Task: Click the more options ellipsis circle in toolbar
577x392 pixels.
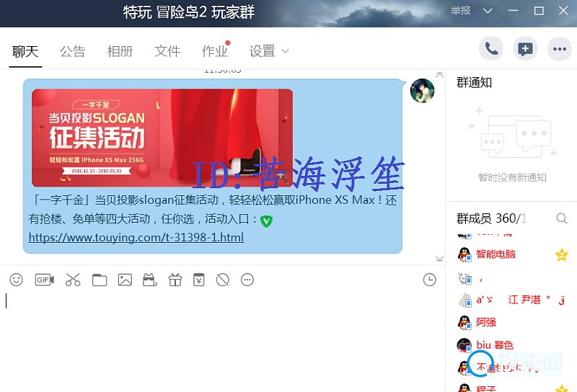Action: [x=247, y=280]
